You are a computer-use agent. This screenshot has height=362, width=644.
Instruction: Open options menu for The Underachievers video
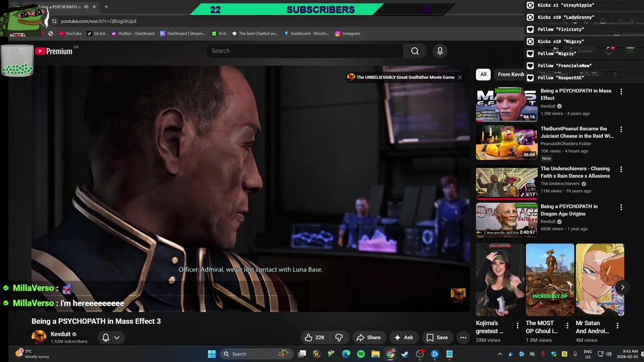tap(621, 169)
